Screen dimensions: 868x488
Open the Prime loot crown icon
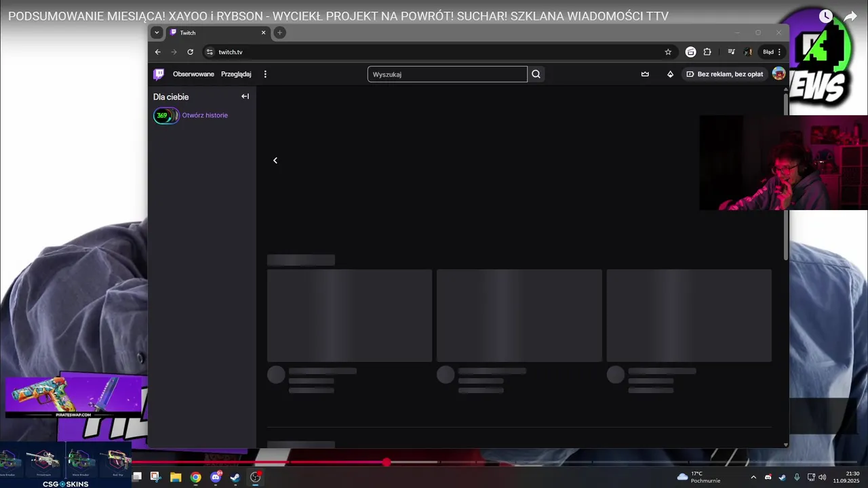pos(645,74)
